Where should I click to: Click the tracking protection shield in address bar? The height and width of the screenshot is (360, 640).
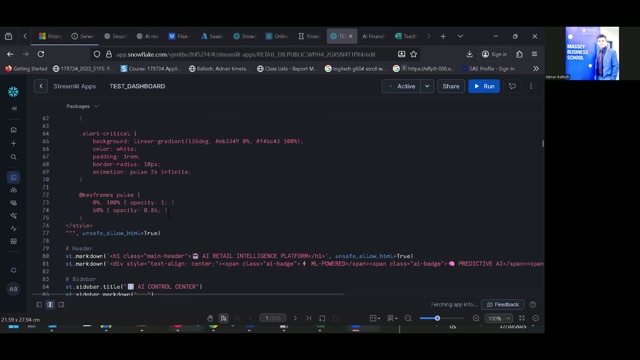click(x=97, y=54)
